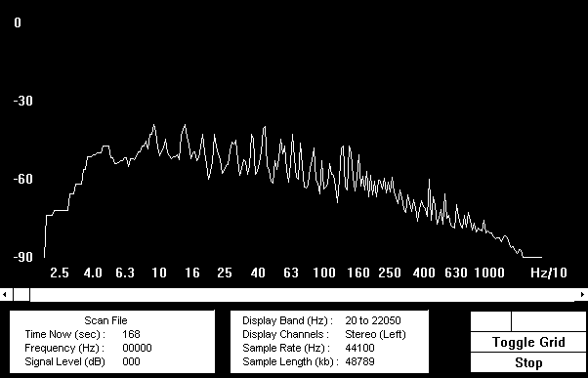Click the Sample Rate (Hz) label
Viewport: 588px width, 378px height.
tap(286, 348)
